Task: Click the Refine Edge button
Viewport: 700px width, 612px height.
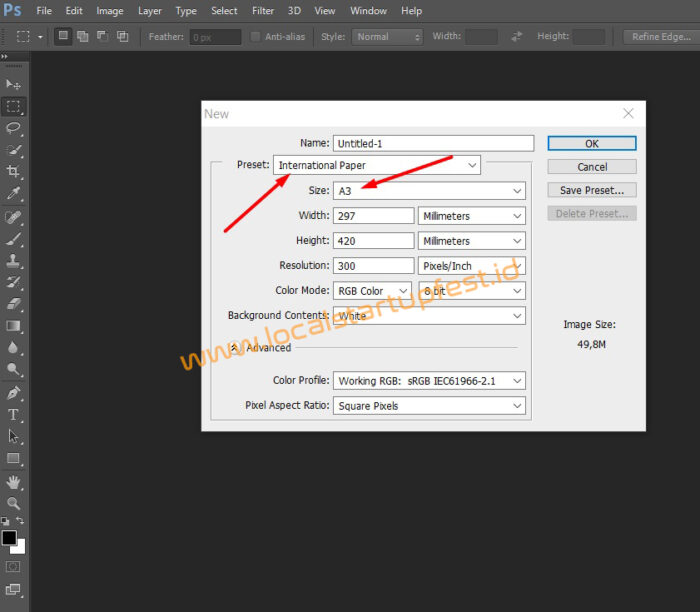Action: (x=661, y=37)
